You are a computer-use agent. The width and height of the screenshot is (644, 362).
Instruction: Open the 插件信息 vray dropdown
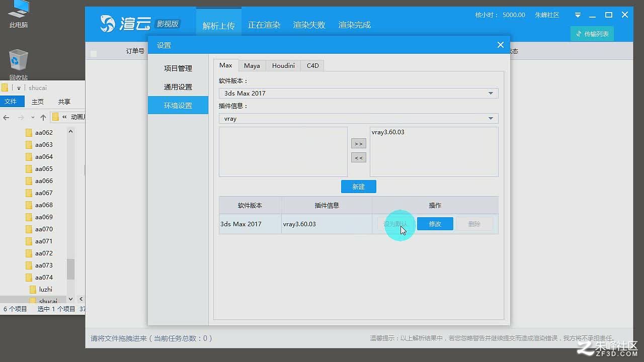click(x=358, y=119)
